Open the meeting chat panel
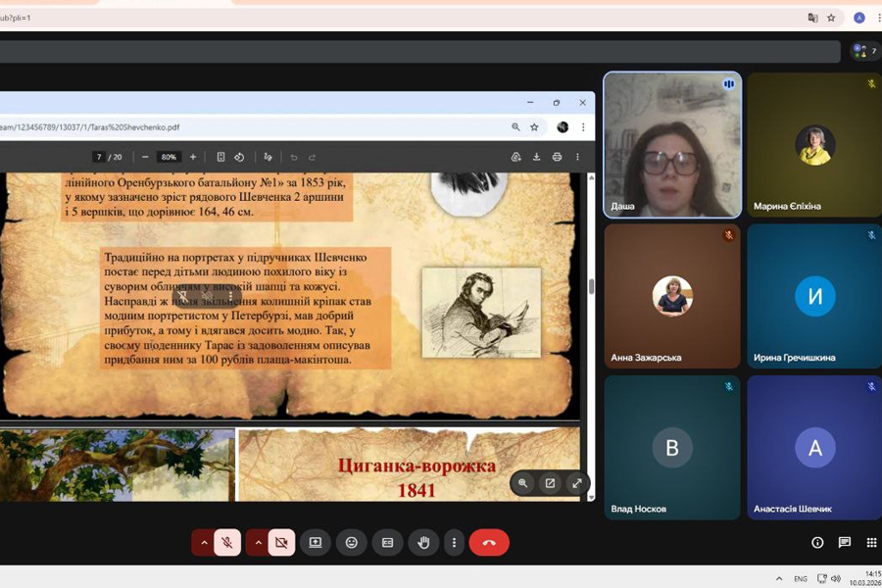882x588 pixels. click(844, 542)
